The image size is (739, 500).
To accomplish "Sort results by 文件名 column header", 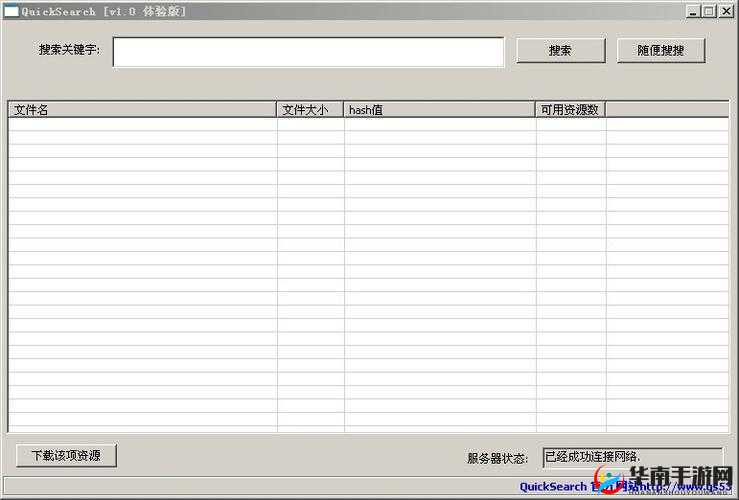I will (x=142, y=110).
